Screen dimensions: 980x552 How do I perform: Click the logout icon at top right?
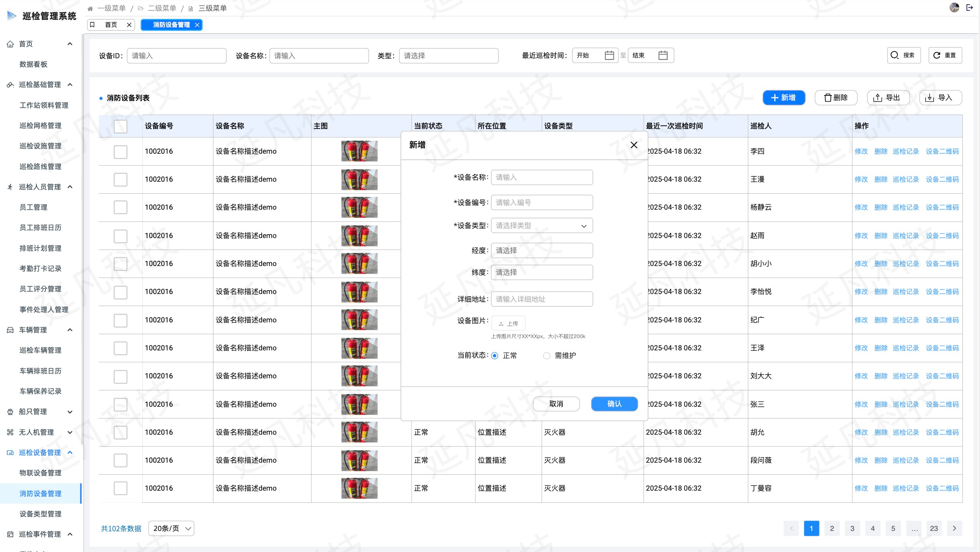(x=969, y=7)
